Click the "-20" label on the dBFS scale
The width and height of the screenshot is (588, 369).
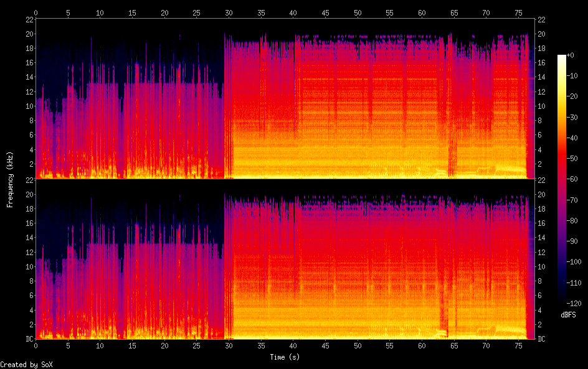point(572,96)
